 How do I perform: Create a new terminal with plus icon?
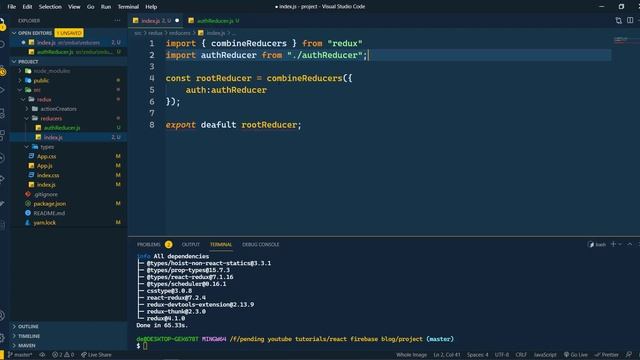tap(613, 244)
